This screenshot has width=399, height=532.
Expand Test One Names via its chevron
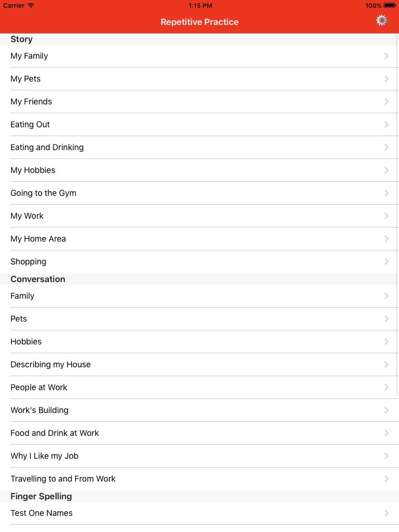click(x=387, y=513)
